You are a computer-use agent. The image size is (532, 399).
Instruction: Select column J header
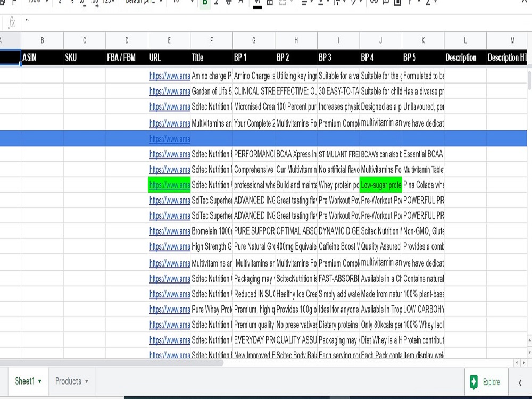click(381, 41)
